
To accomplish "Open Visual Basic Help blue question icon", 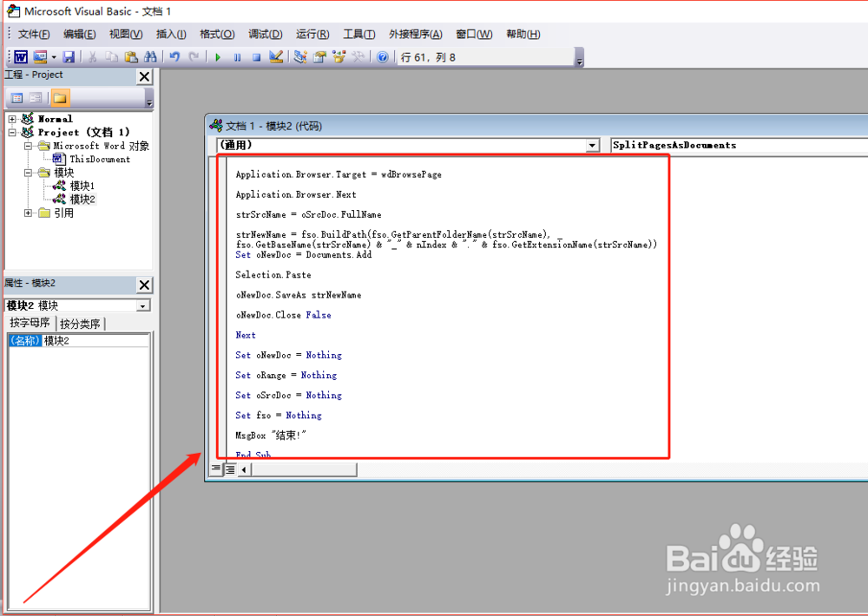I will tap(383, 57).
